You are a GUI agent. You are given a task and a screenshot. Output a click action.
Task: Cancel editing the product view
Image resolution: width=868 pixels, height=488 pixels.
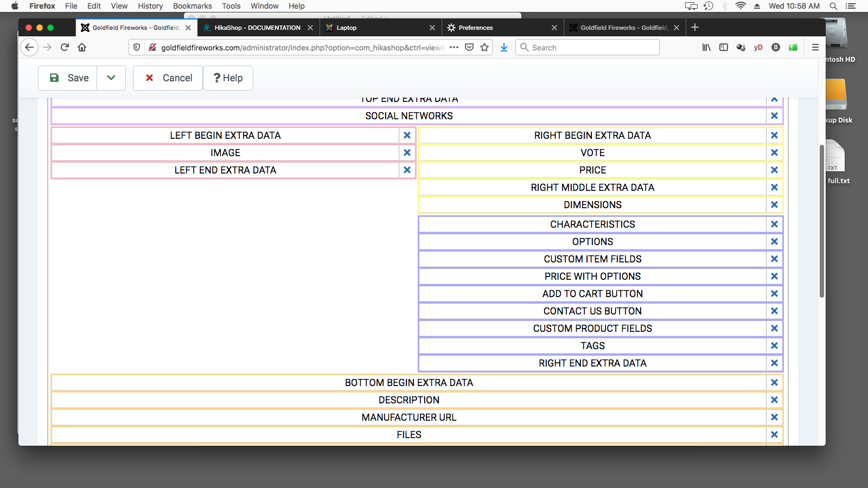pos(168,78)
